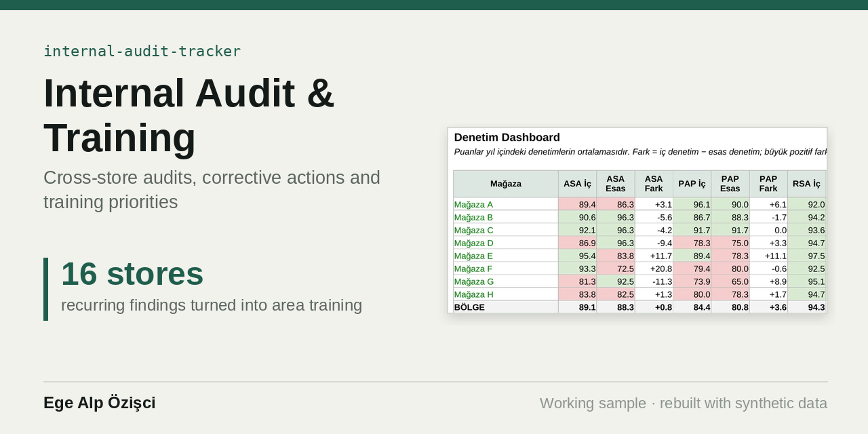Select the PAP İç column header
The image size is (868, 434).
click(x=692, y=184)
